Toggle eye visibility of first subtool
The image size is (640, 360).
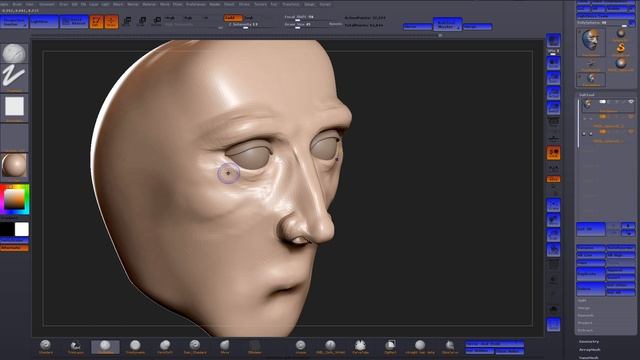[x=631, y=102]
